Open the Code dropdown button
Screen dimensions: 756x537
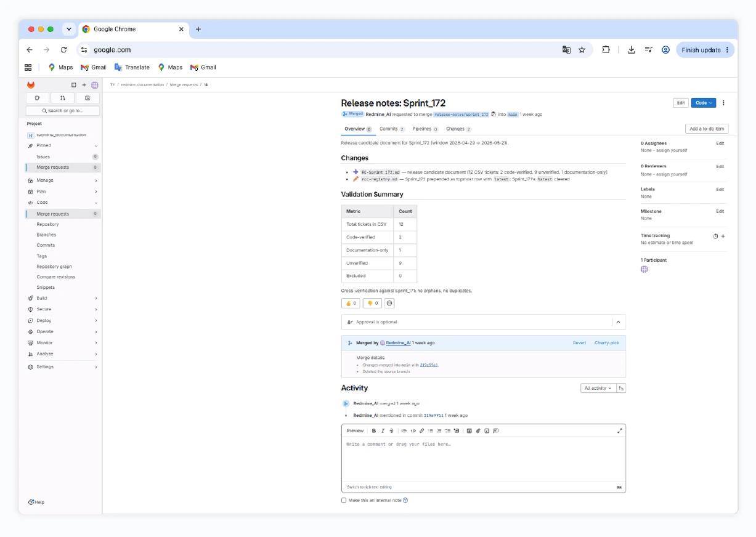coord(704,103)
